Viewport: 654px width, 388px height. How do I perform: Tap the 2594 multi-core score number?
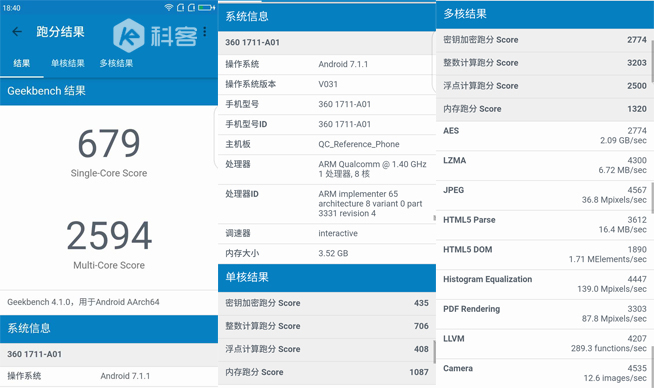[109, 235]
